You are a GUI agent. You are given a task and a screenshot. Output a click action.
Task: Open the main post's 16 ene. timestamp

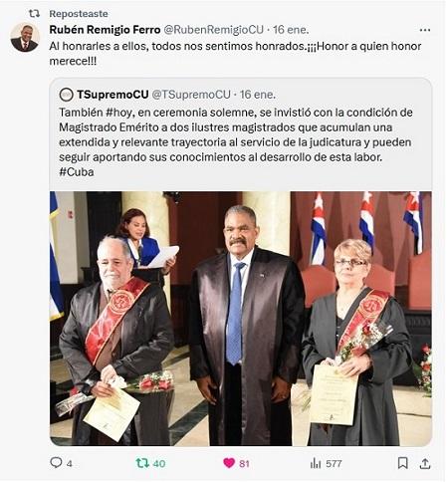click(291, 30)
